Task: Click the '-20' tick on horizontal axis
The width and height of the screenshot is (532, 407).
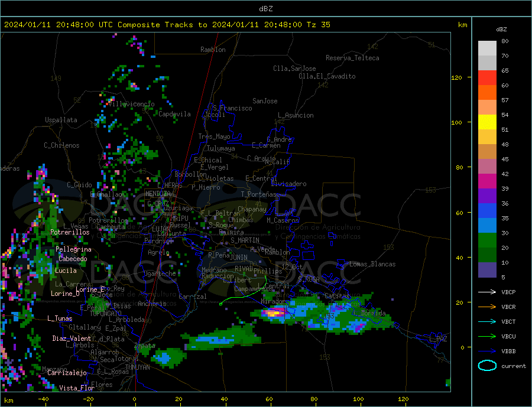Action: coord(88,399)
